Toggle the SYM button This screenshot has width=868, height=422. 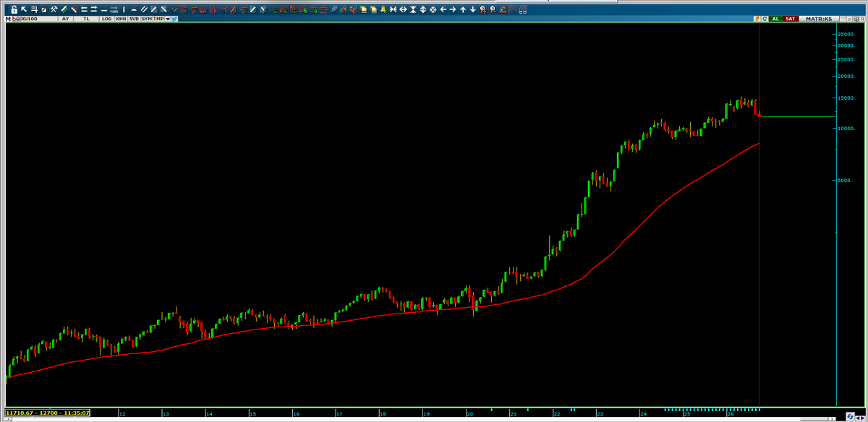pyautogui.click(x=147, y=19)
